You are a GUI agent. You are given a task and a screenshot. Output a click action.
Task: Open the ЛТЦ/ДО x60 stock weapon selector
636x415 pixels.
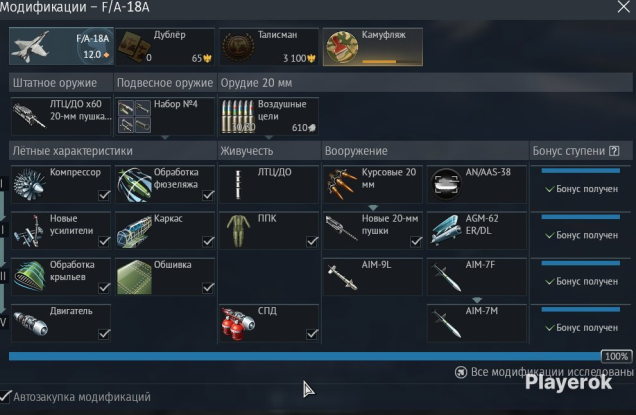tap(61, 116)
